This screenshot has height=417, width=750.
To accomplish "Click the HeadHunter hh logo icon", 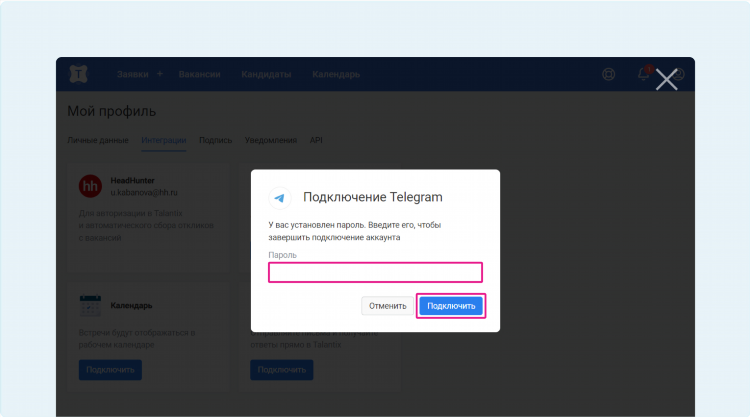I will pyautogui.click(x=90, y=186).
